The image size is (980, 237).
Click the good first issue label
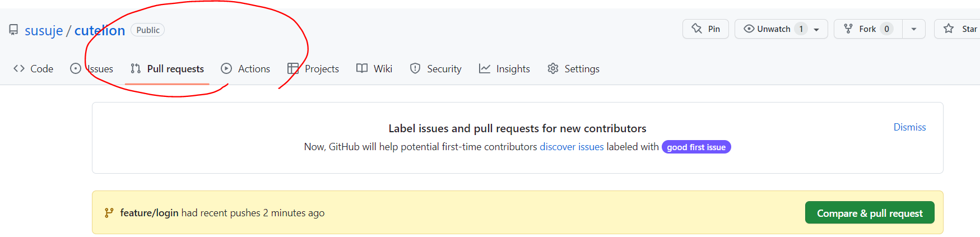[696, 147]
